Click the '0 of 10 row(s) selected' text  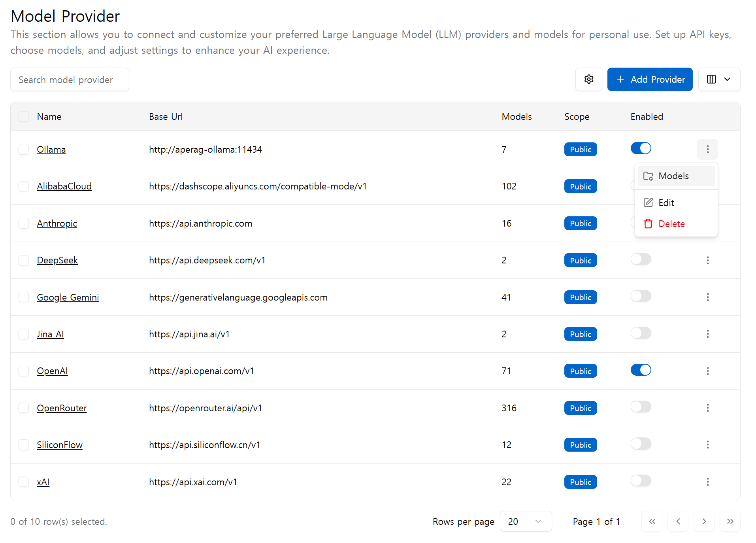pyautogui.click(x=58, y=522)
